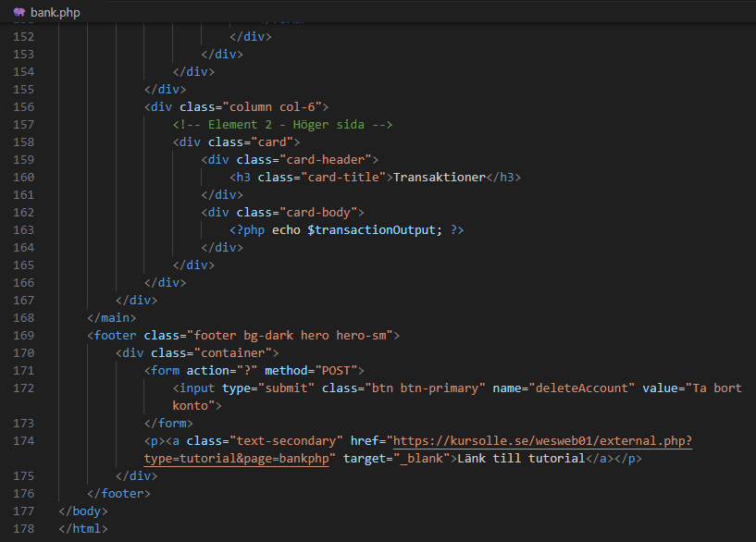
Task: Click the PHP elephant icon in the tab
Action: pos(19,12)
